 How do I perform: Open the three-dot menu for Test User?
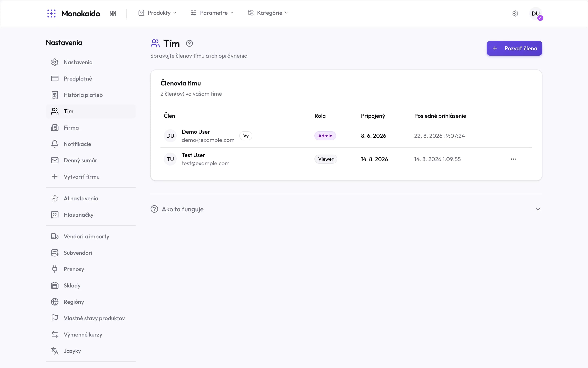[513, 159]
